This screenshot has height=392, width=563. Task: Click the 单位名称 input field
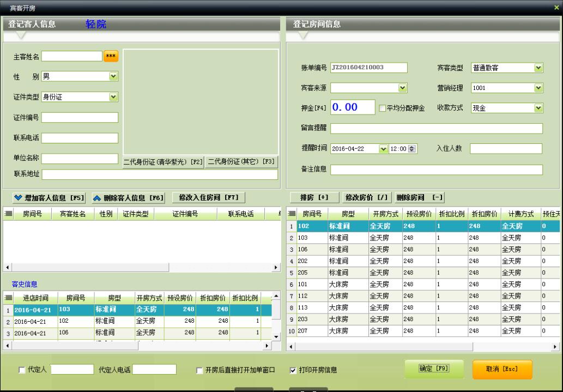(x=80, y=159)
